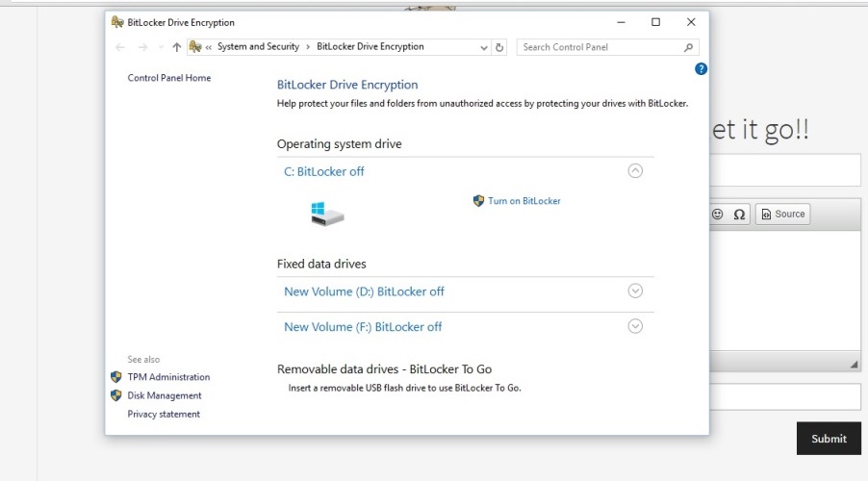Expand New Volume (F:) chevron

[x=635, y=326]
